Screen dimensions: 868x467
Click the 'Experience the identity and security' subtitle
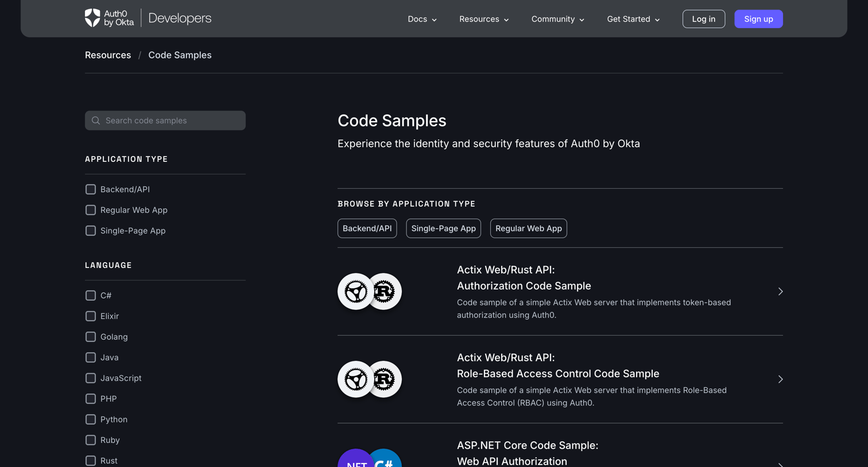(489, 143)
